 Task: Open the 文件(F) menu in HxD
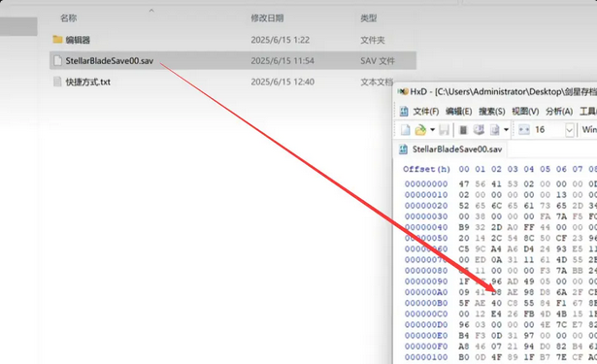point(426,112)
